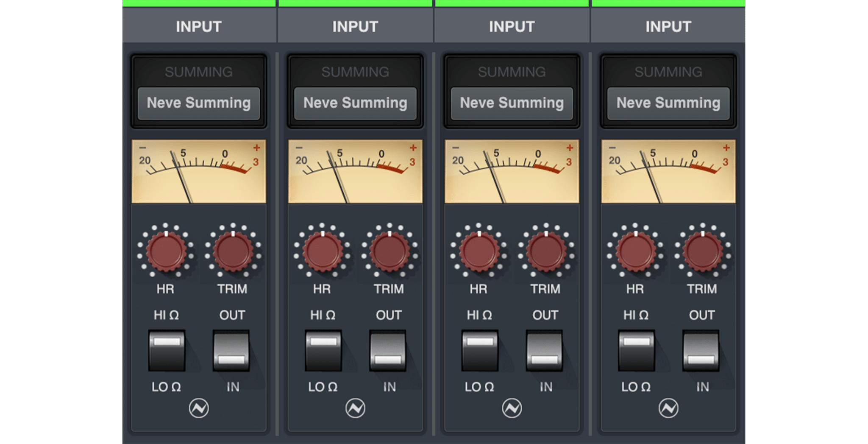Click the VU meter on third channel
This screenshot has height=444, width=868.
pos(512,170)
